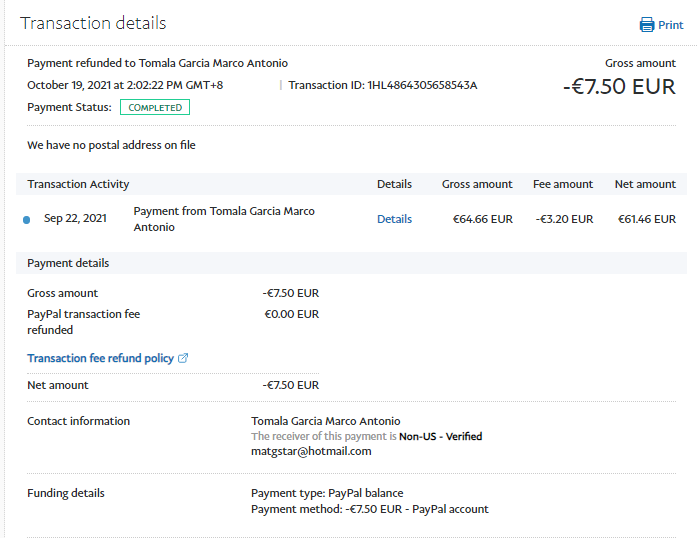Select the Payment from Tomala Garcia entry
The image size is (698, 538).
point(224,219)
